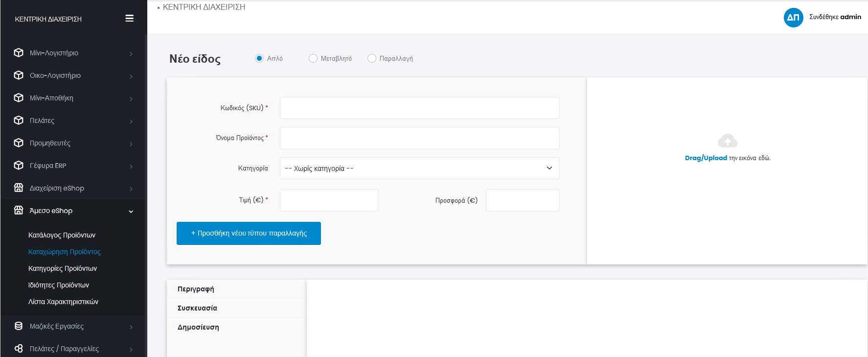Click the database icon beside Μαζικές Εργασίες

pyautogui.click(x=19, y=326)
